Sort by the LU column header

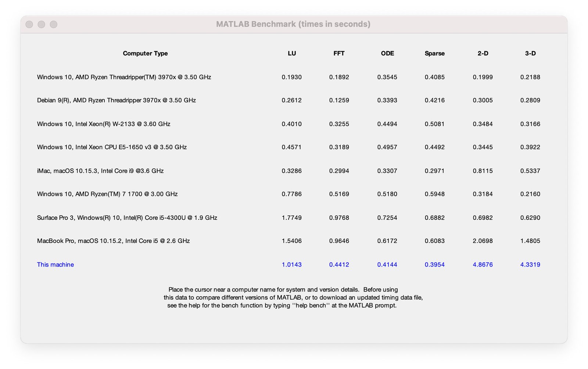pos(292,53)
